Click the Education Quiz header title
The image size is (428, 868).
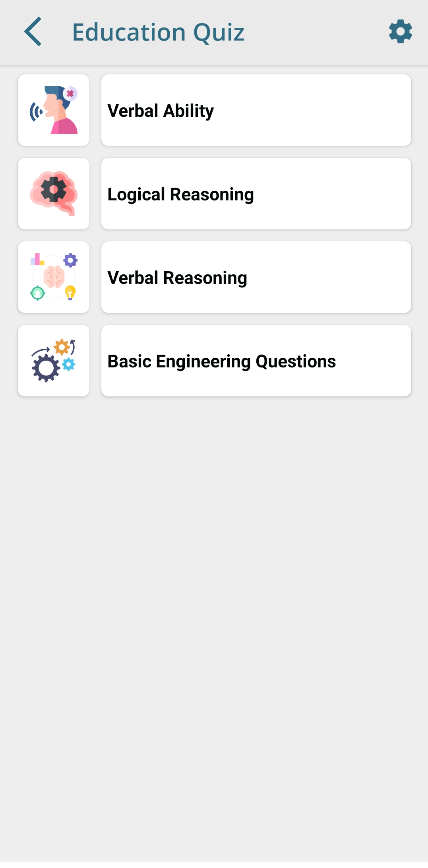[x=158, y=32]
